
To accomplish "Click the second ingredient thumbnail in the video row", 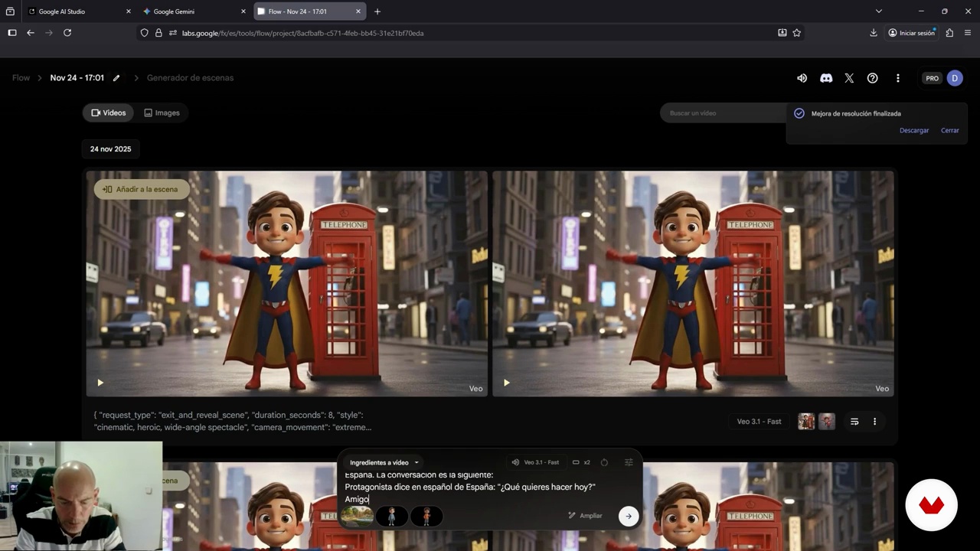I will [826, 422].
